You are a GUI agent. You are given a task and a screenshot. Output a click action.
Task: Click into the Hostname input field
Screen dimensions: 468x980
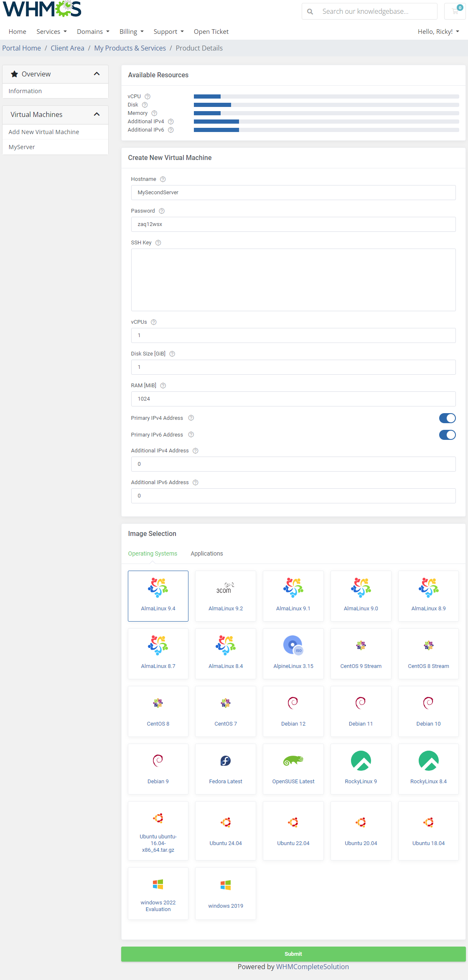(x=293, y=193)
